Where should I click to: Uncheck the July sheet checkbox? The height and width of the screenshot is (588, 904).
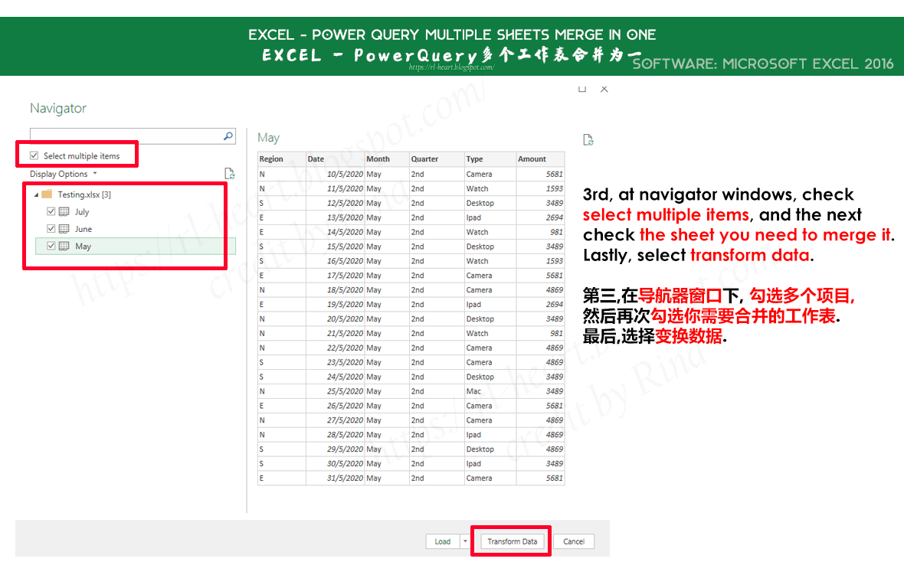pos(51,212)
